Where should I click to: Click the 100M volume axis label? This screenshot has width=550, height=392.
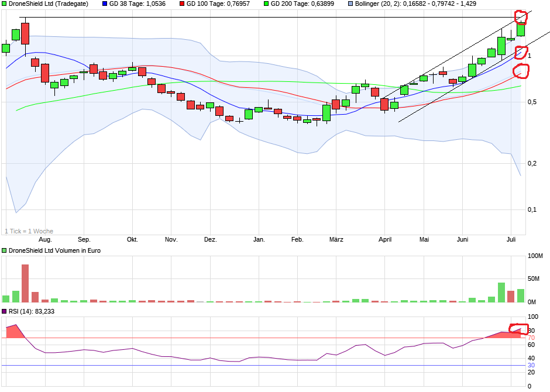(x=535, y=256)
